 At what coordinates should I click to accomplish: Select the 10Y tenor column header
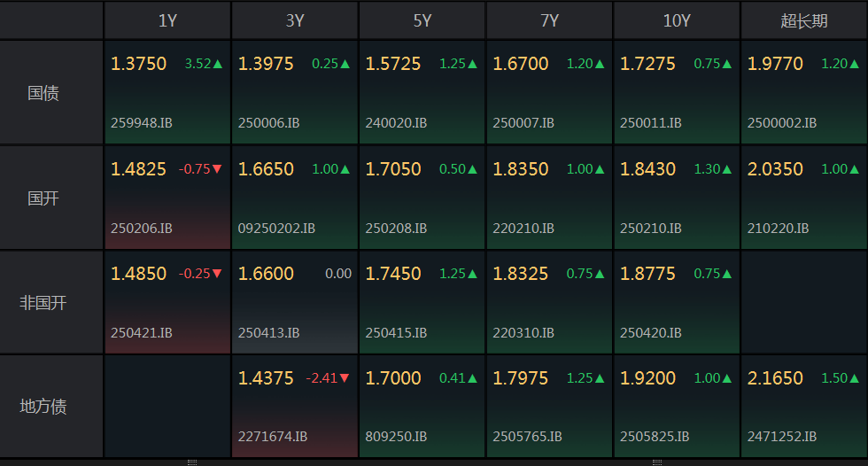click(x=677, y=21)
